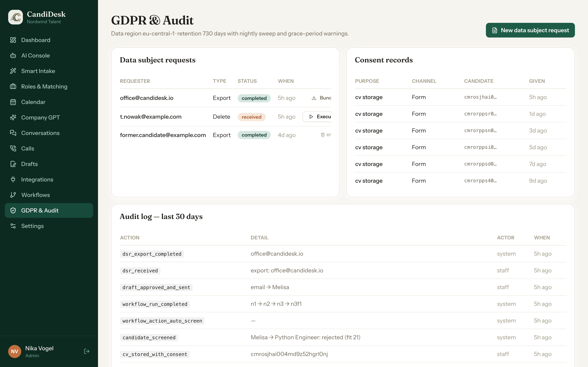The height and width of the screenshot is (367, 588).
Task: Open Nika Vogel user avatar
Action: tap(14, 352)
